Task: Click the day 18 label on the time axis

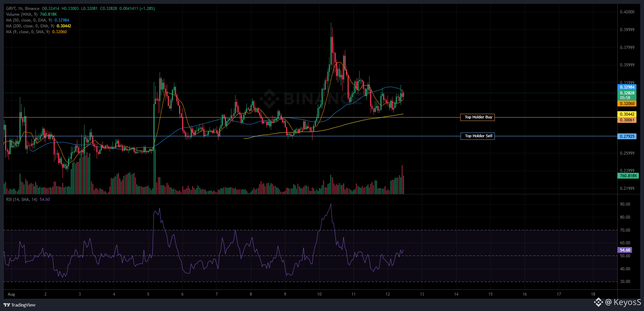Action: coord(593,294)
